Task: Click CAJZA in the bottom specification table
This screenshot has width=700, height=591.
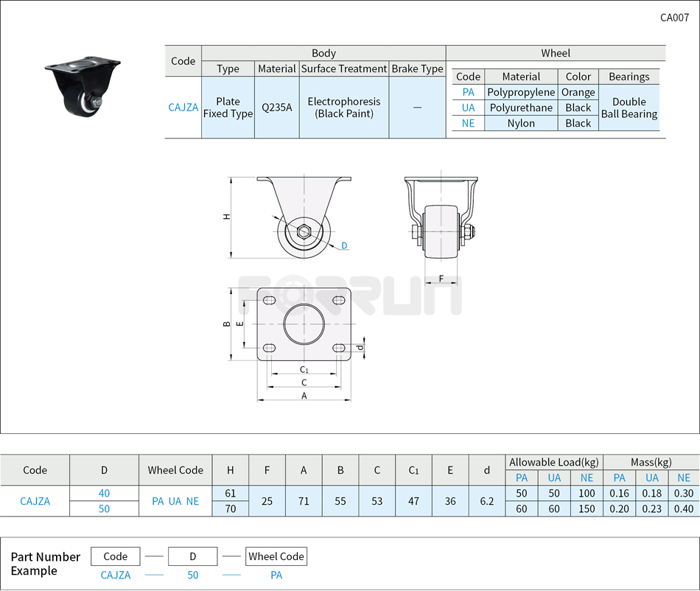Action: pos(35,501)
